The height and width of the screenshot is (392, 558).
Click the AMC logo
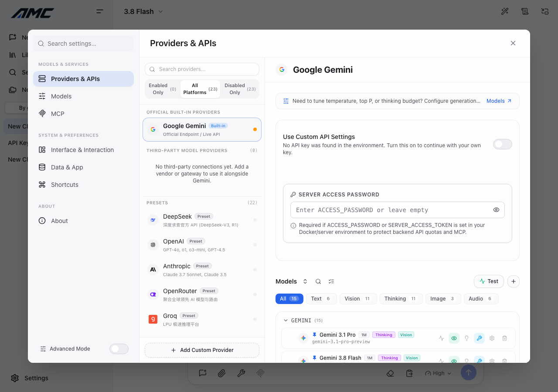click(x=33, y=13)
